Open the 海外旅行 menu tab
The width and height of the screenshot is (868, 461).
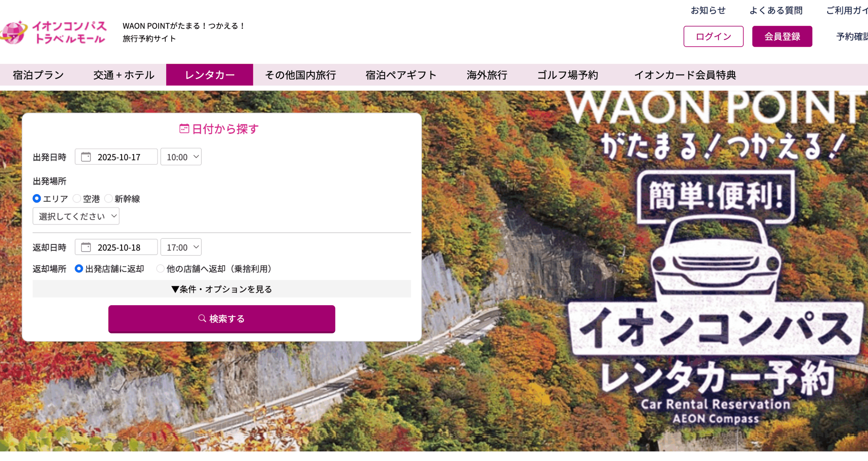(487, 75)
